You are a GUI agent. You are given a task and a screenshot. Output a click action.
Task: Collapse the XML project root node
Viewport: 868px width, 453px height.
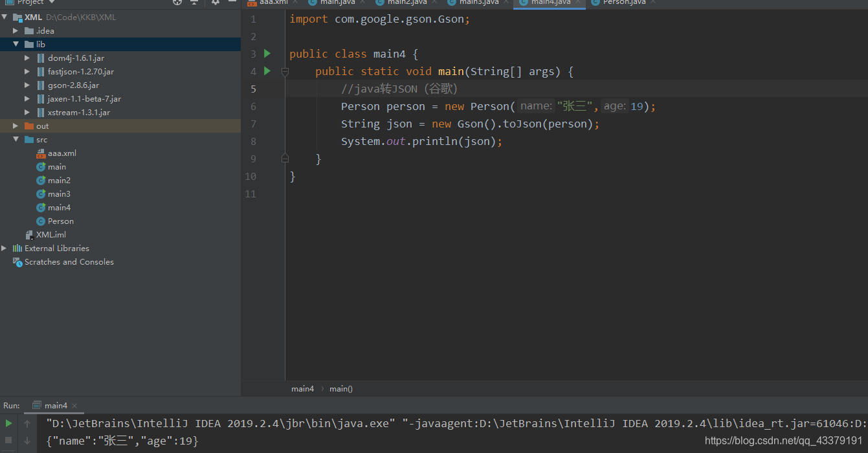[5, 17]
